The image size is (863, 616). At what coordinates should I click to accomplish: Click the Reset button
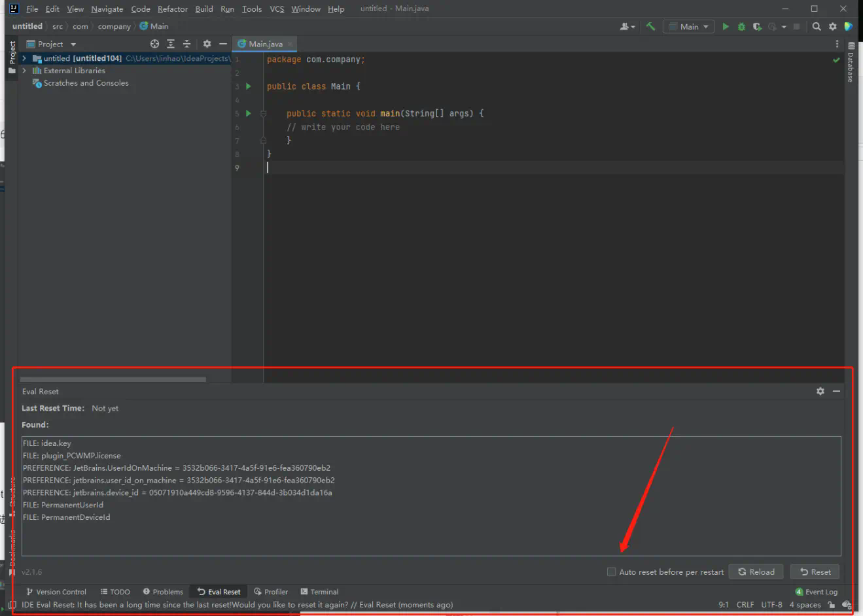point(815,572)
